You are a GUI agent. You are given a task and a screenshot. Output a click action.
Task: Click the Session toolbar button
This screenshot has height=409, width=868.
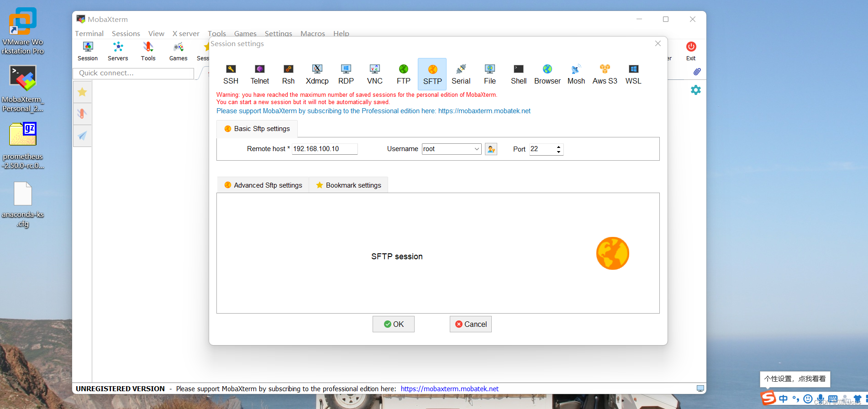[x=88, y=51]
